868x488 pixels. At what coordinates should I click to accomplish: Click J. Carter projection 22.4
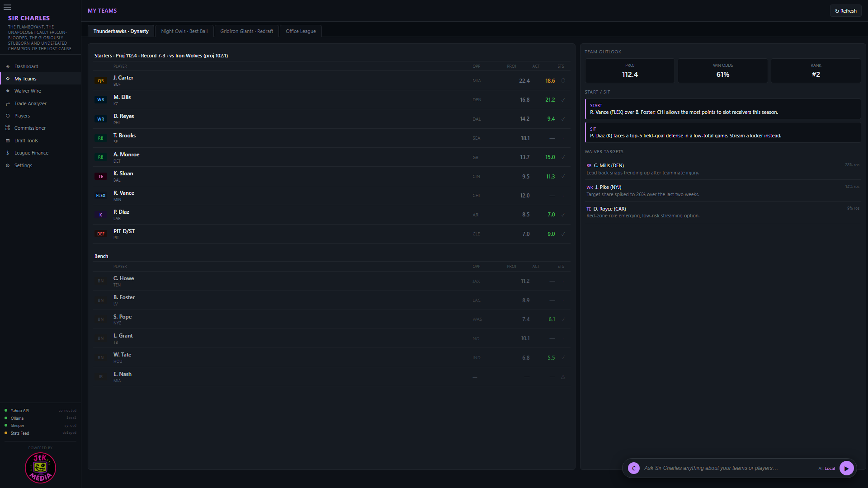[524, 81]
